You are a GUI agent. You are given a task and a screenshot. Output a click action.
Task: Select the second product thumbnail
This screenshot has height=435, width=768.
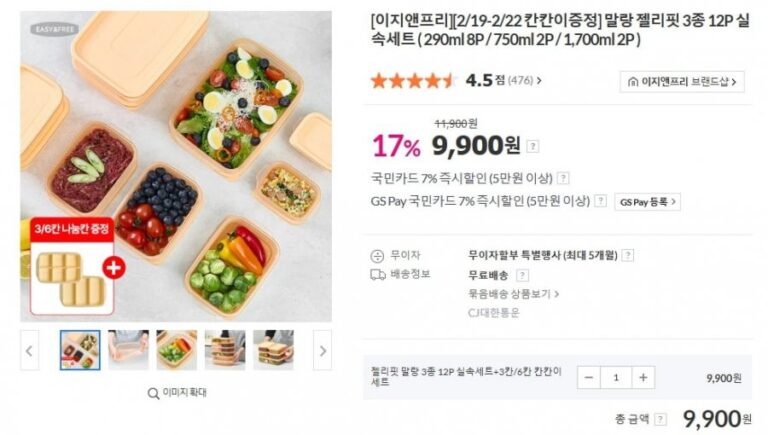pos(128,350)
